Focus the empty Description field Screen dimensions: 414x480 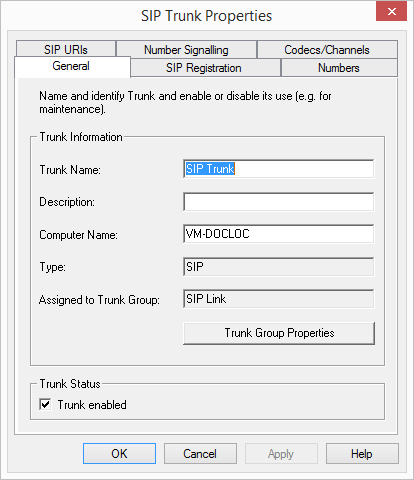click(x=279, y=202)
